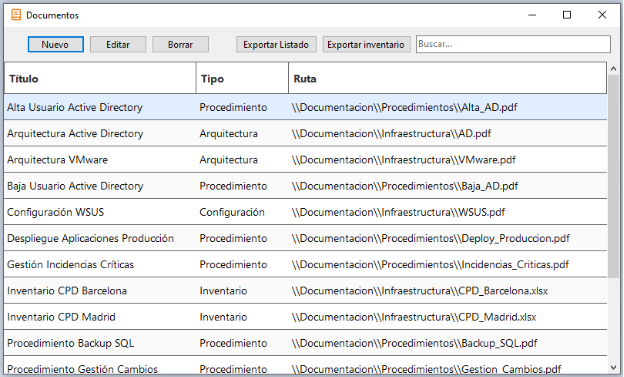Click the Backup_SQL.pdf path cell
The height and width of the screenshot is (377, 624).
448,343
